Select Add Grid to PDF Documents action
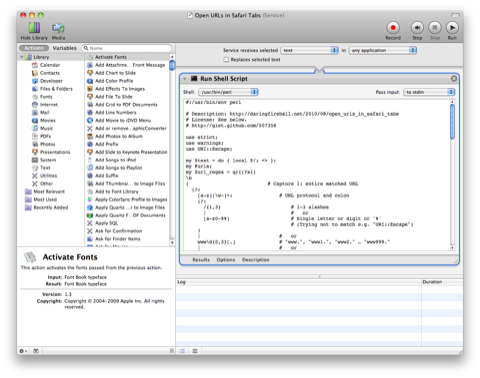This screenshot has width=480, height=378. click(126, 105)
